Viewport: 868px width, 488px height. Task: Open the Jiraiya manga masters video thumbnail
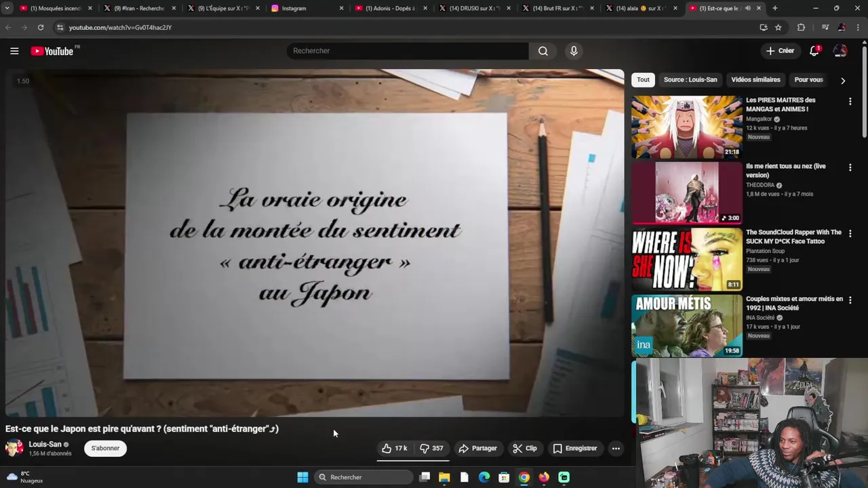pyautogui.click(x=687, y=127)
